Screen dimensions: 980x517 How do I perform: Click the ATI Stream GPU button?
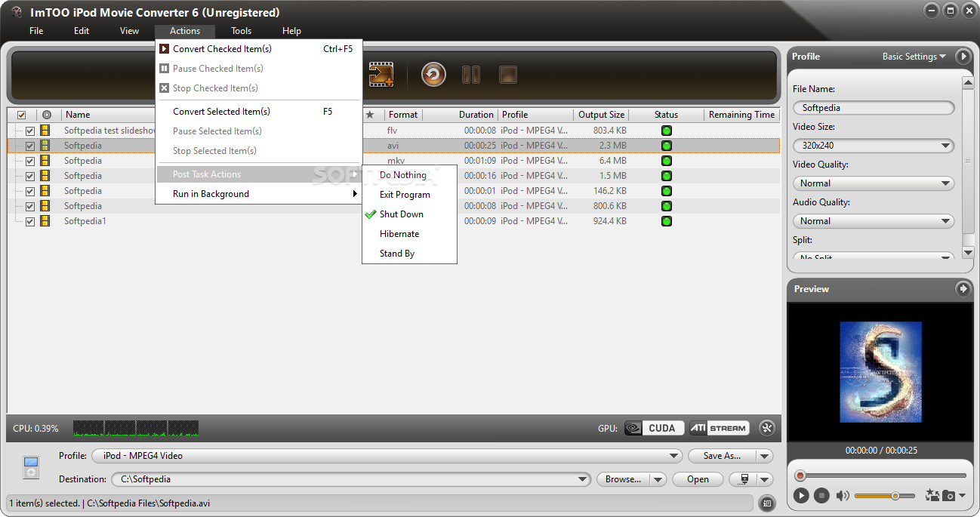click(x=719, y=428)
